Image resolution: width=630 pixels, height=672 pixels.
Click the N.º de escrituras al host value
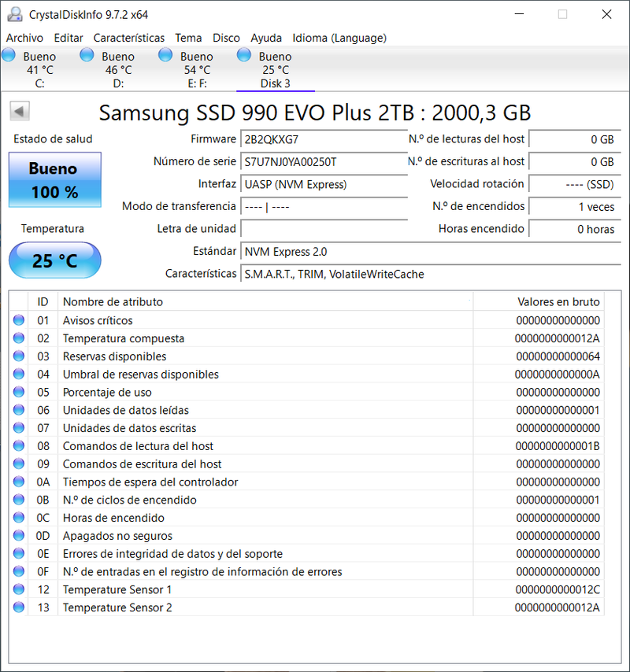pos(575,162)
